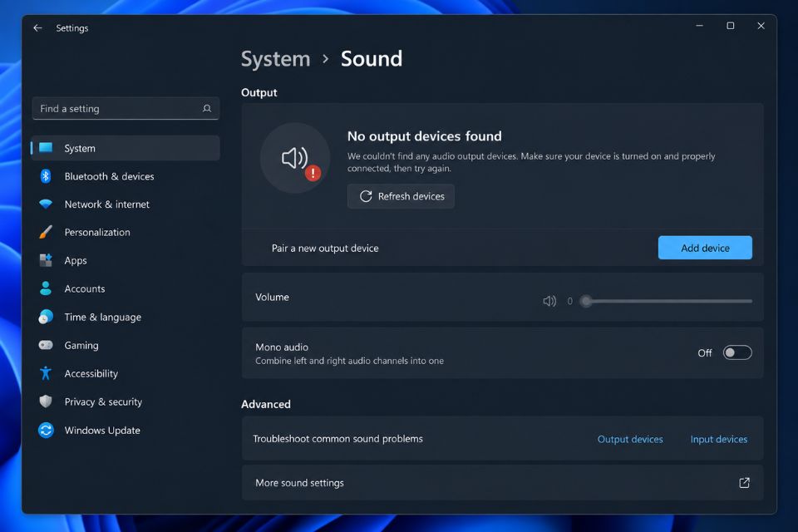The height and width of the screenshot is (532, 798).
Task: Click the Add device button
Action: (x=705, y=248)
